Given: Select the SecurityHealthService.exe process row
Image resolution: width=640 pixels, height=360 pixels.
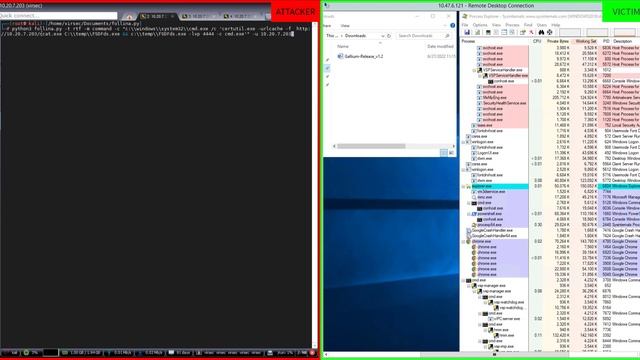Looking at the screenshot, I should (550, 103).
